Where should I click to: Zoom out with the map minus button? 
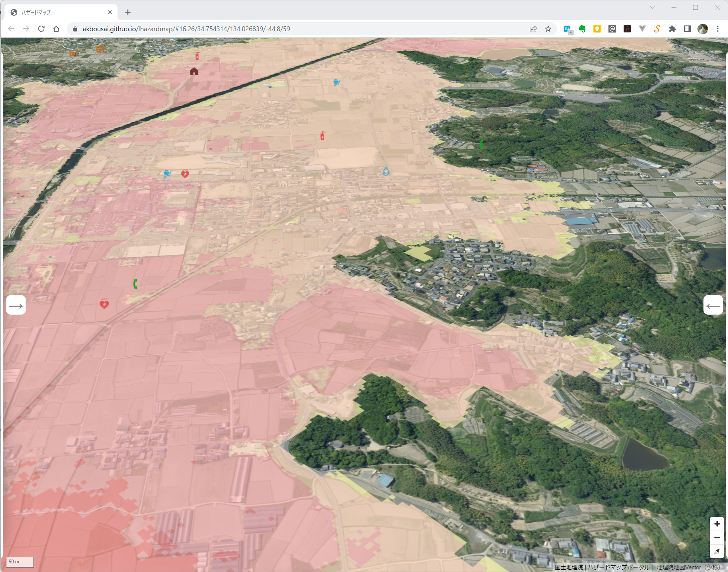(717, 537)
